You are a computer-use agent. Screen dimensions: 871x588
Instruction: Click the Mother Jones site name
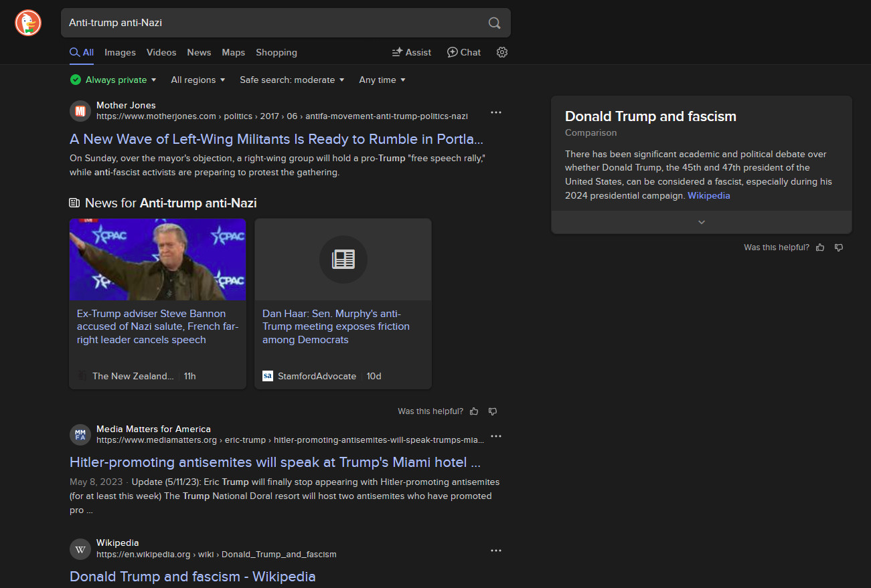coord(126,105)
